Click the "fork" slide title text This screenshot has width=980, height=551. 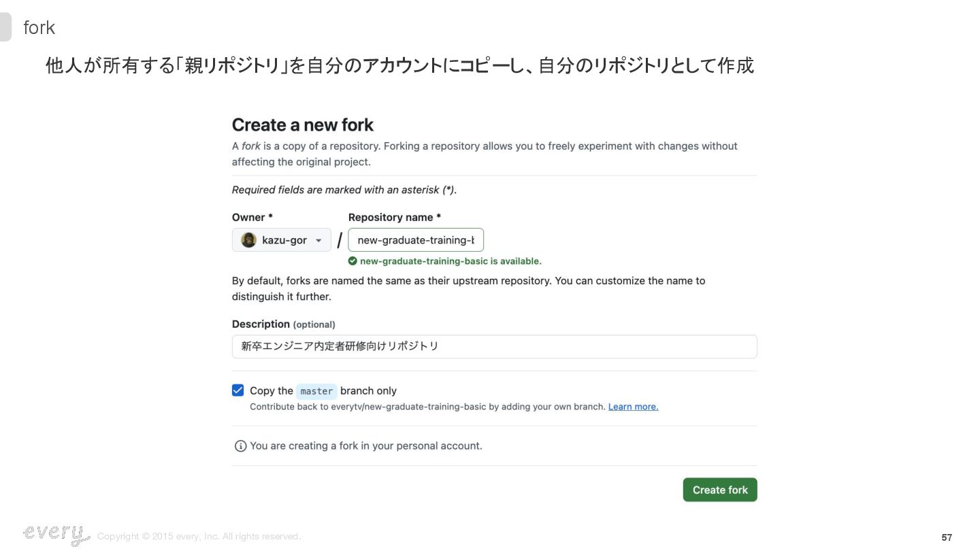tap(39, 28)
